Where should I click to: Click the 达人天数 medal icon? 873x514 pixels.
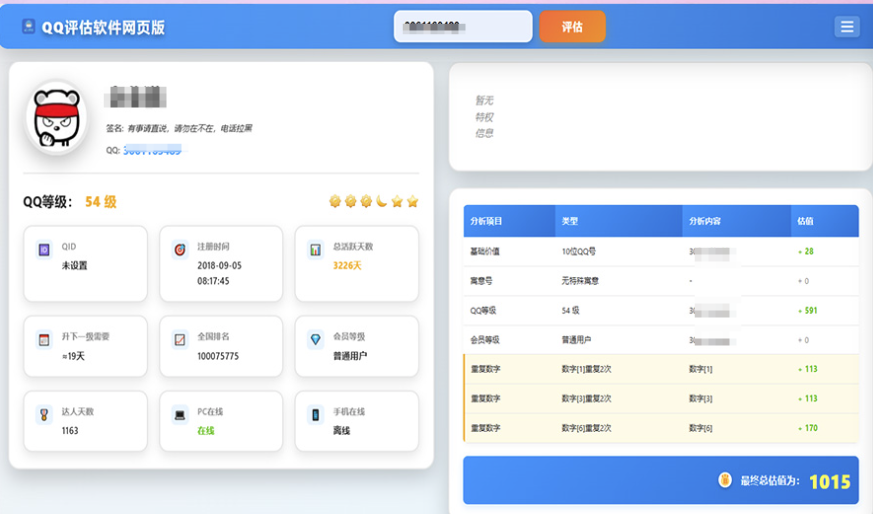(44, 414)
